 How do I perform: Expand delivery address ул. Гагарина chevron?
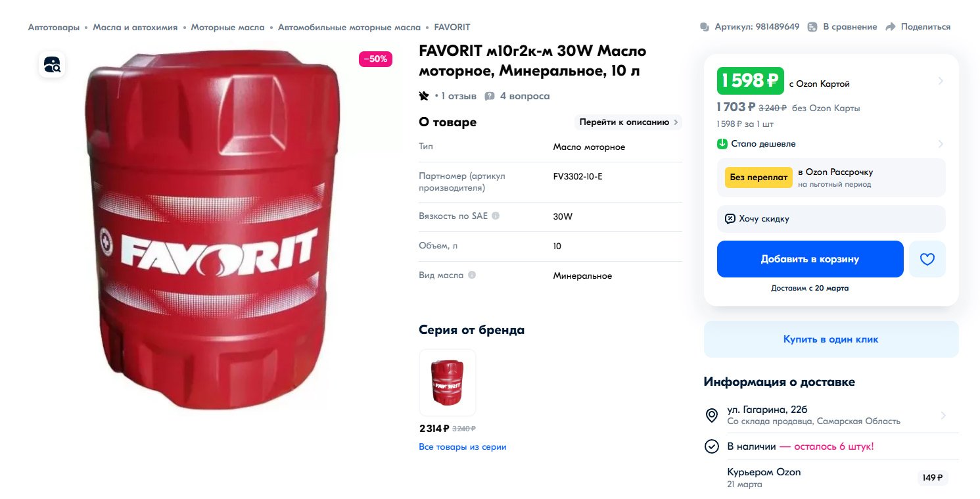943,416
